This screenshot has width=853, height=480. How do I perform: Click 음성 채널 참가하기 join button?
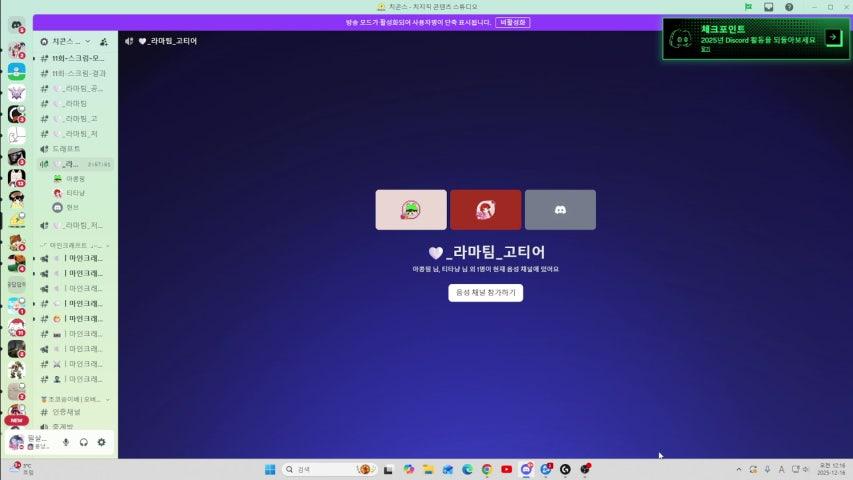click(x=485, y=293)
